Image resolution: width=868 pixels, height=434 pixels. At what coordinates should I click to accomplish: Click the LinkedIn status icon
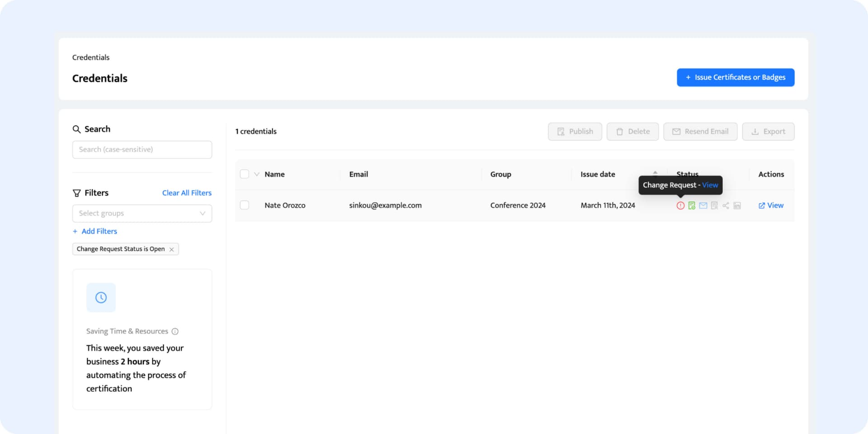[x=737, y=206]
